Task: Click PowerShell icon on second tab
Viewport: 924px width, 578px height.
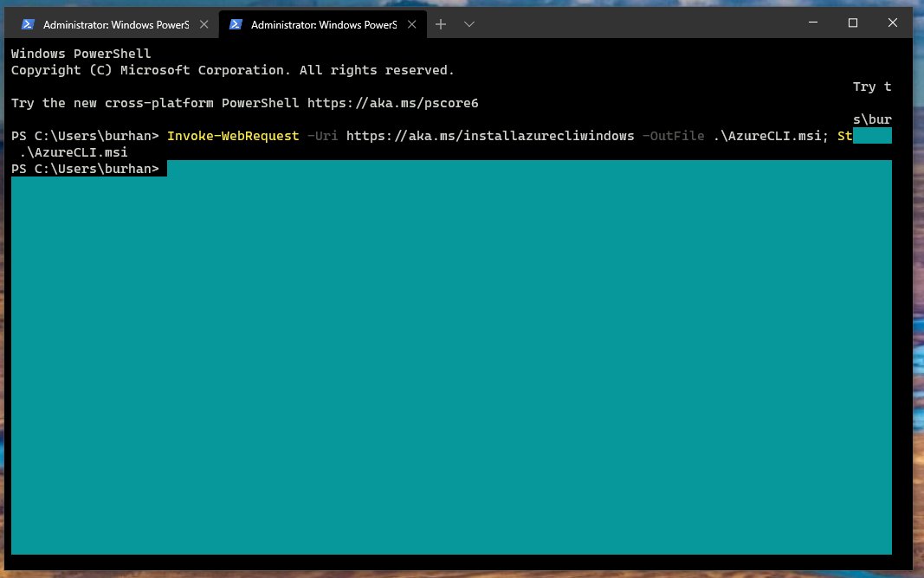Action: pyautogui.click(x=236, y=24)
